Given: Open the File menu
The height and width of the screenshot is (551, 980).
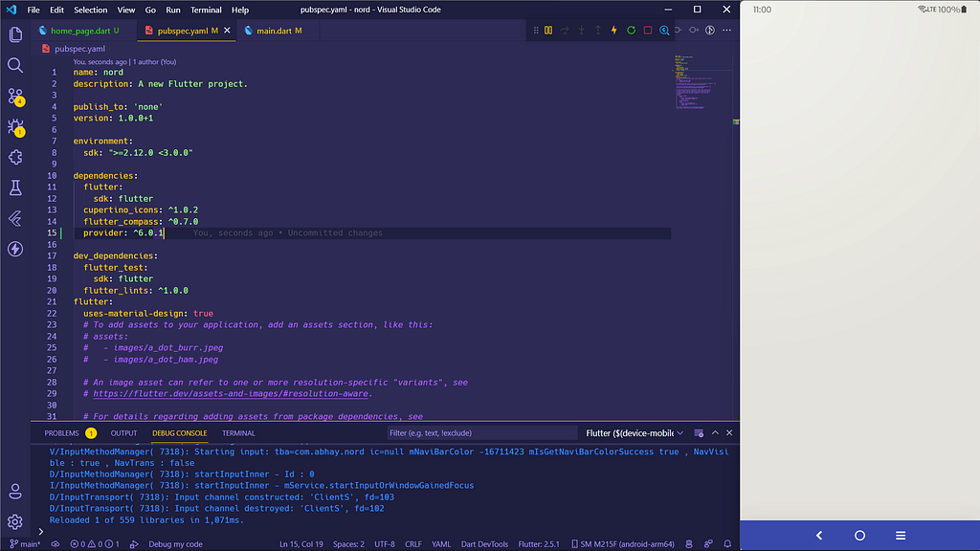Looking at the screenshot, I should click(x=33, y=10).
